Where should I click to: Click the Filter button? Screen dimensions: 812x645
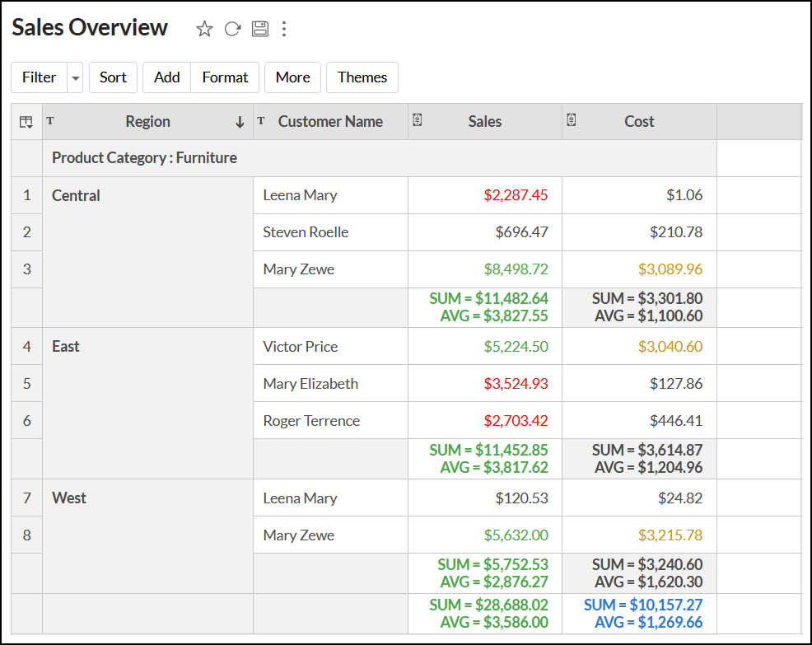[39, 77]
